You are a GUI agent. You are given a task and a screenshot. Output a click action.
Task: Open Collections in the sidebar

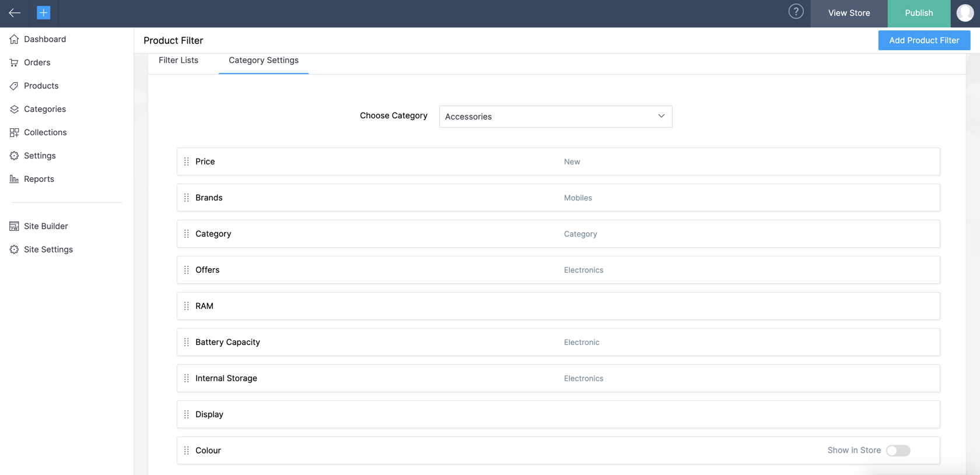pos(45,132)
